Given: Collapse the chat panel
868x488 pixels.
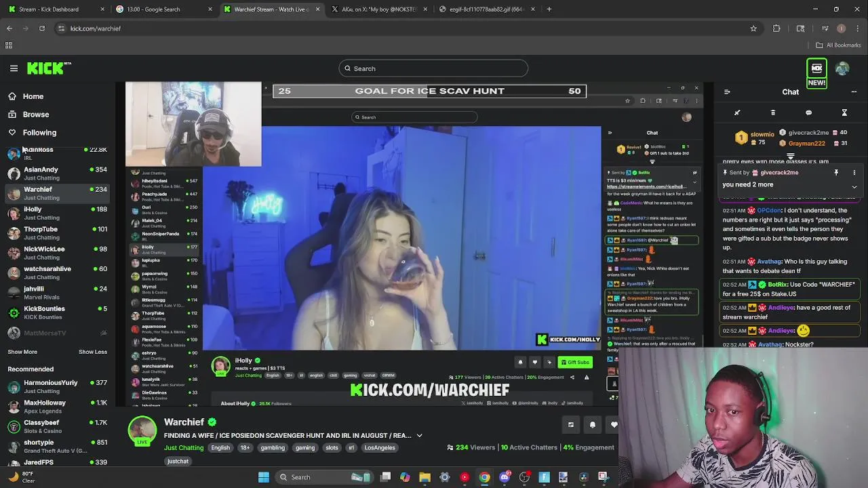Looking at the screenshot, I should [727, 92].
